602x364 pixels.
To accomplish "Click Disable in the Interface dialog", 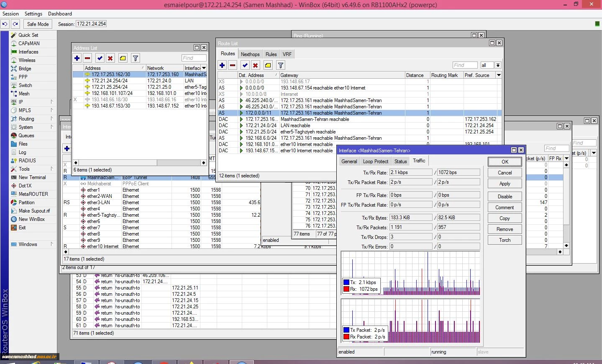I will [505, 197].
